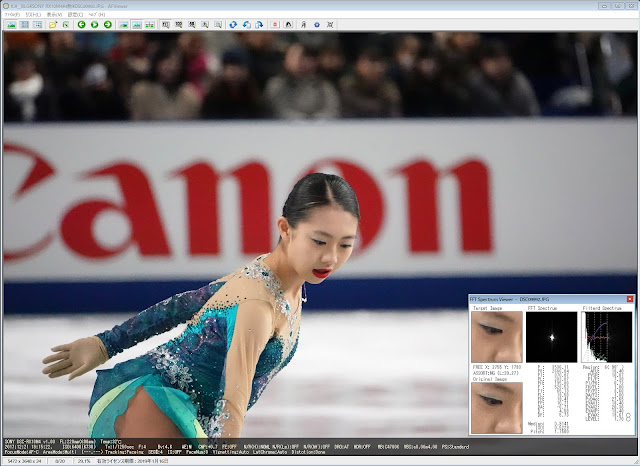640x466 pixels.
Task: Click the Target Image eye thumbnail
Action: [497, 337]
